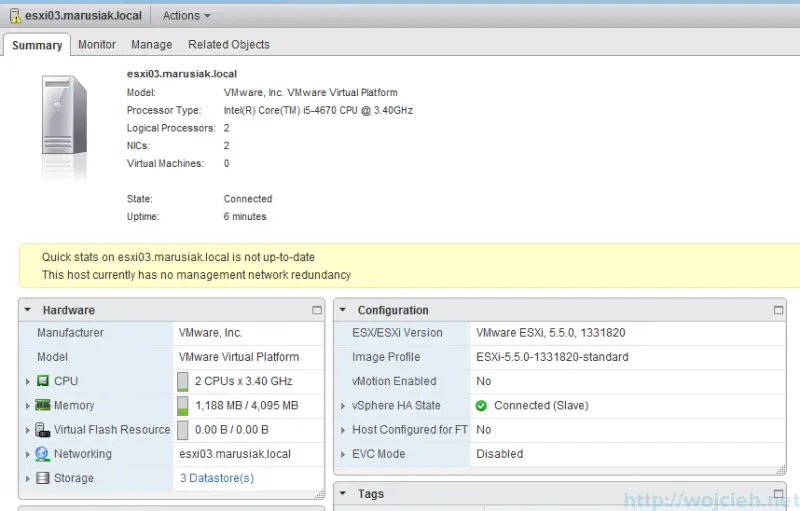The height and width of the screenshot is (511, 800).
Task: Click the 'no management network redundancy' warning text
Action: click(x=196, y=275)
